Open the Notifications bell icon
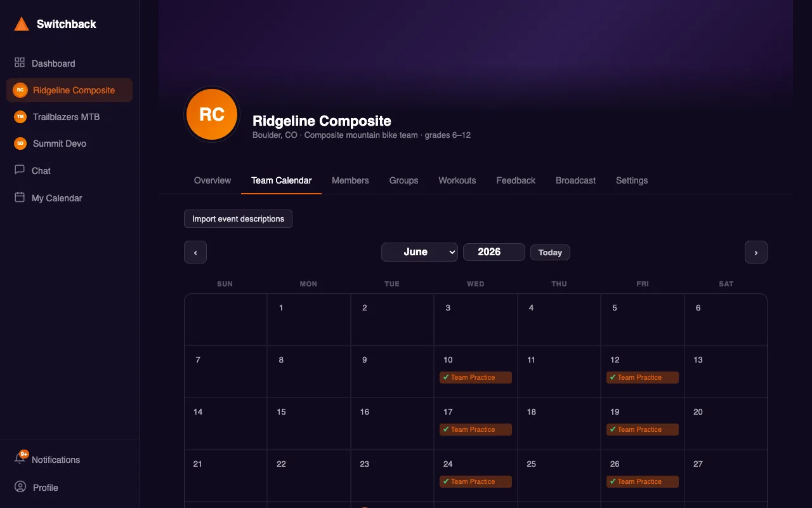 (x=20, y=458)
